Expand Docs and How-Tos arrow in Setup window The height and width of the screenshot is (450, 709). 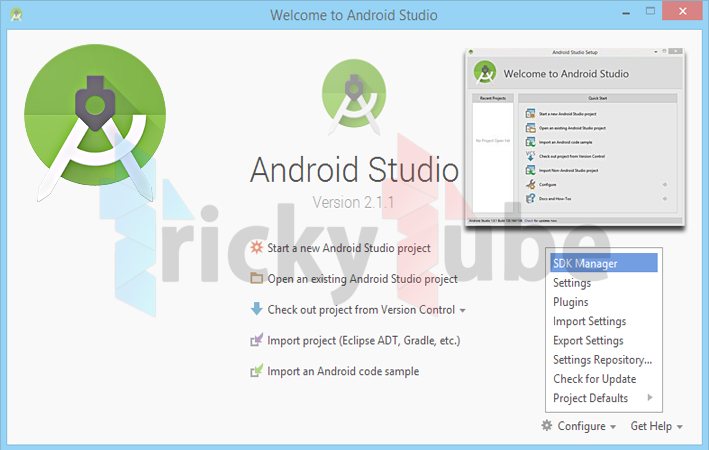pos(665,199)
